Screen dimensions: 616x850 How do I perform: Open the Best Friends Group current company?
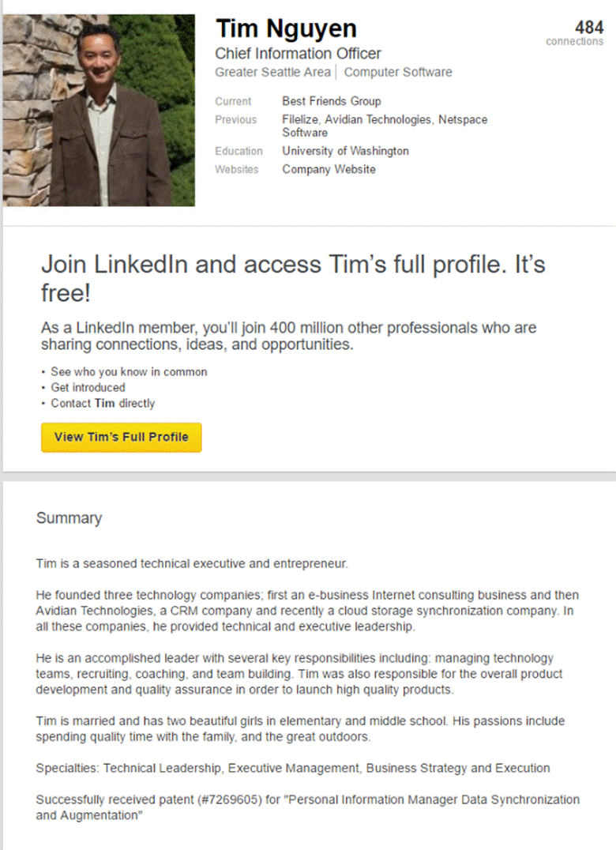tap(331, 101)
